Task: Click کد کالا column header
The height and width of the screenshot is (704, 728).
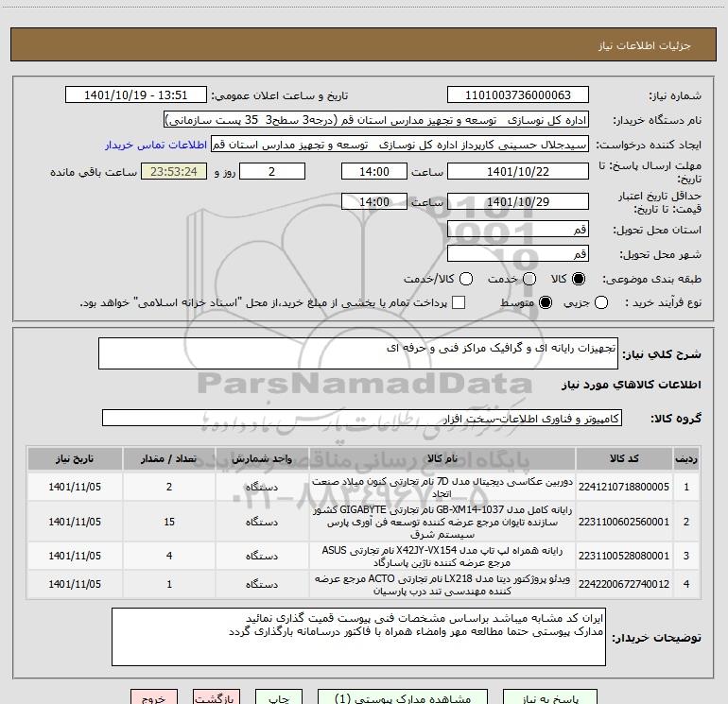Action: (624, 459)
